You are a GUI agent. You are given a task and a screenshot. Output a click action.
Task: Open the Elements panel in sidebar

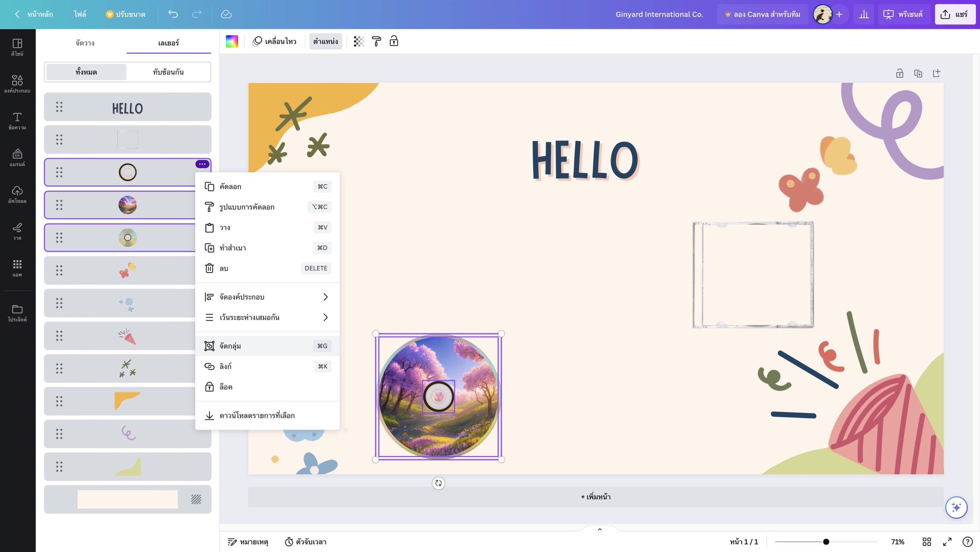click(17, 84)
